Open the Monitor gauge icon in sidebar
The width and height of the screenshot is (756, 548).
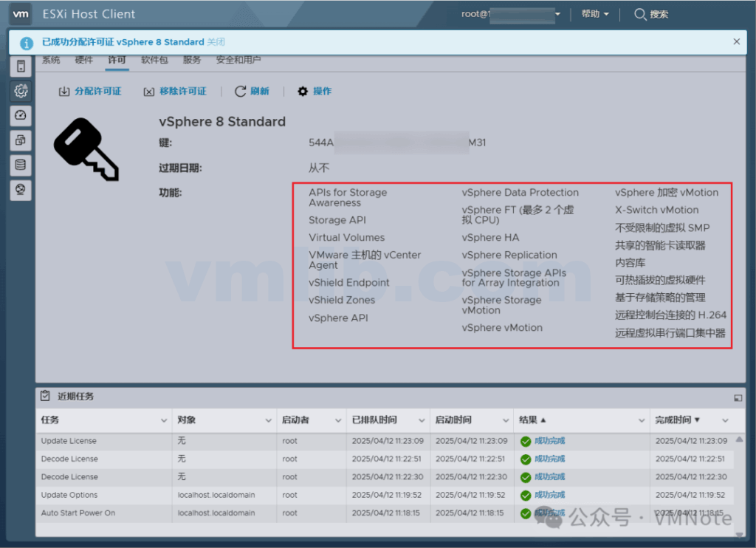pyautogui.click(x=21, y=115)
